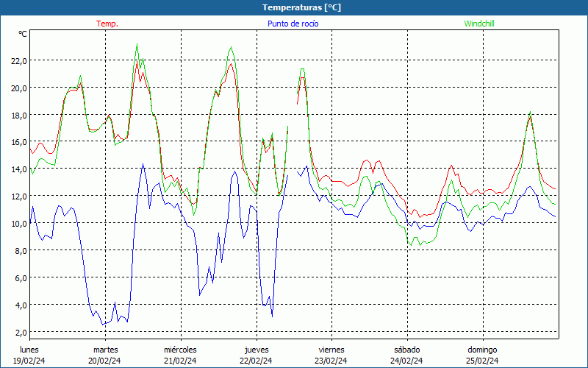
Task: Click the '12,0' y-axis value
Action: (19, 197)
